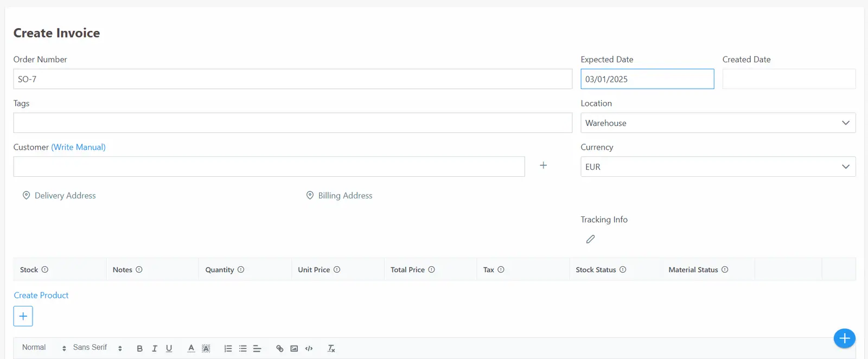Clear text formatting in the editor
This screenshot has height=359, width=868.
[x=331, y=349]
